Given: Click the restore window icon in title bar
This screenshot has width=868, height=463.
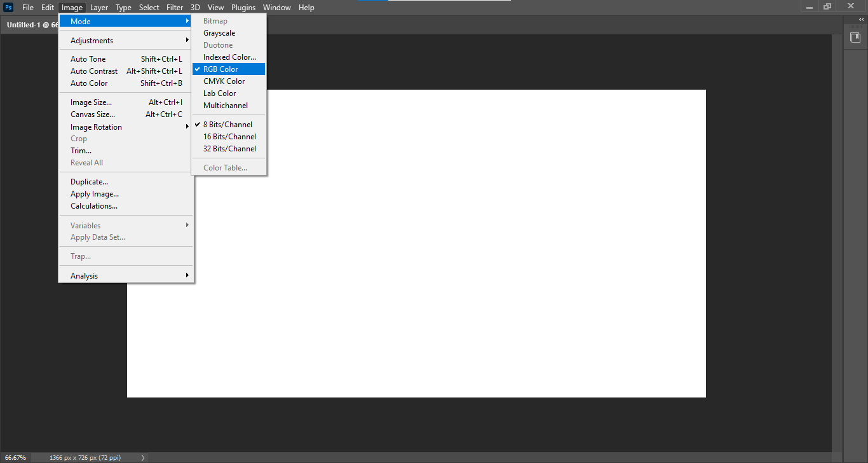Looking at the screenshot, I should point(827,7).
